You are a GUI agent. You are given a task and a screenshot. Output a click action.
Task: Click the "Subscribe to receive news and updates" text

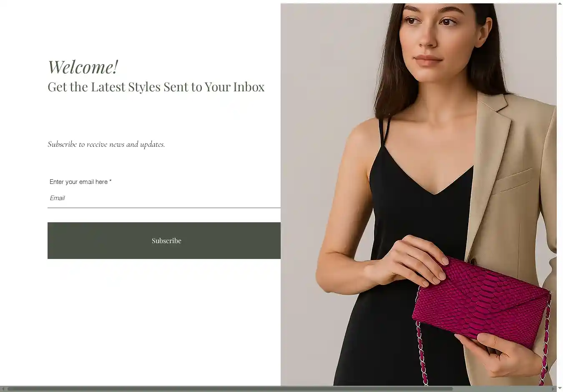[106, 144]
